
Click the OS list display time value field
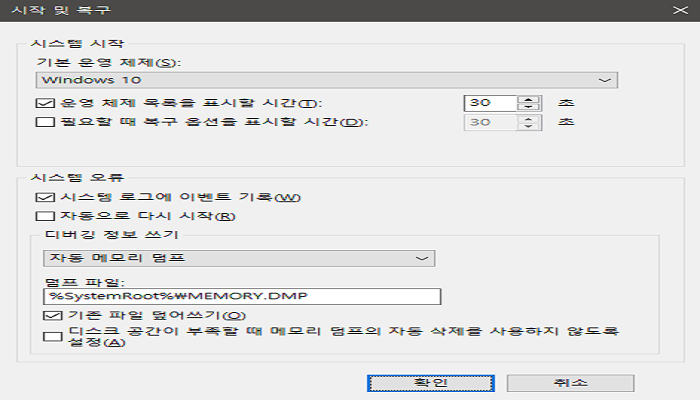click(x=490, y=103)
